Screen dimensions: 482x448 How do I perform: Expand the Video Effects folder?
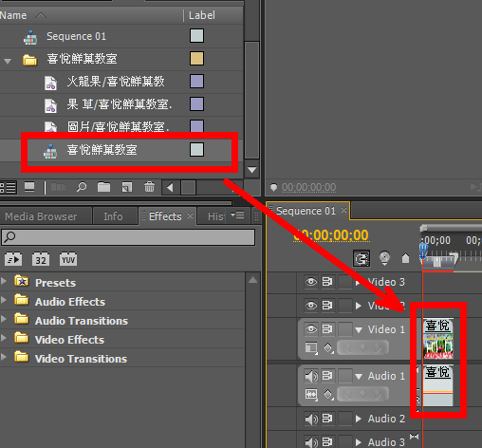[4, 338]
